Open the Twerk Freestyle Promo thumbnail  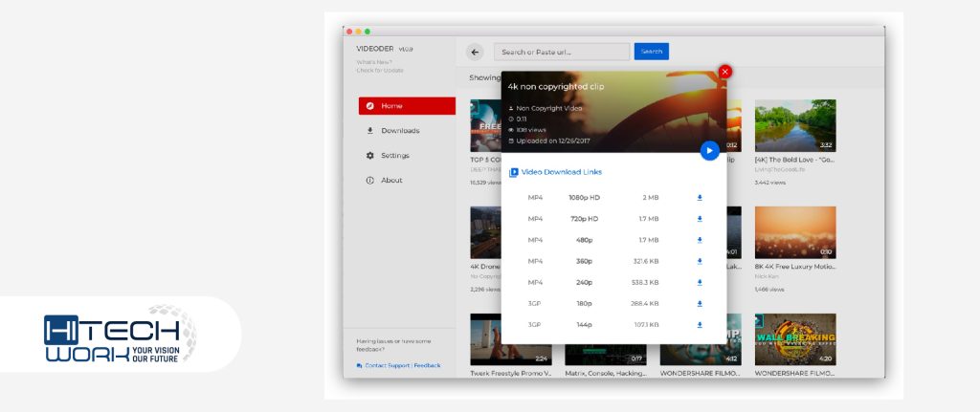tap(511, 339)
